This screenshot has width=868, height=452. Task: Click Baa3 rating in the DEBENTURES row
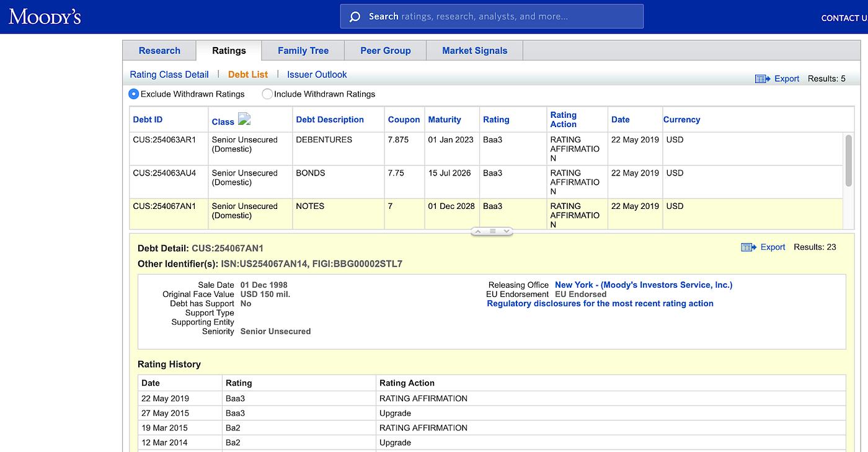point(493,140)
